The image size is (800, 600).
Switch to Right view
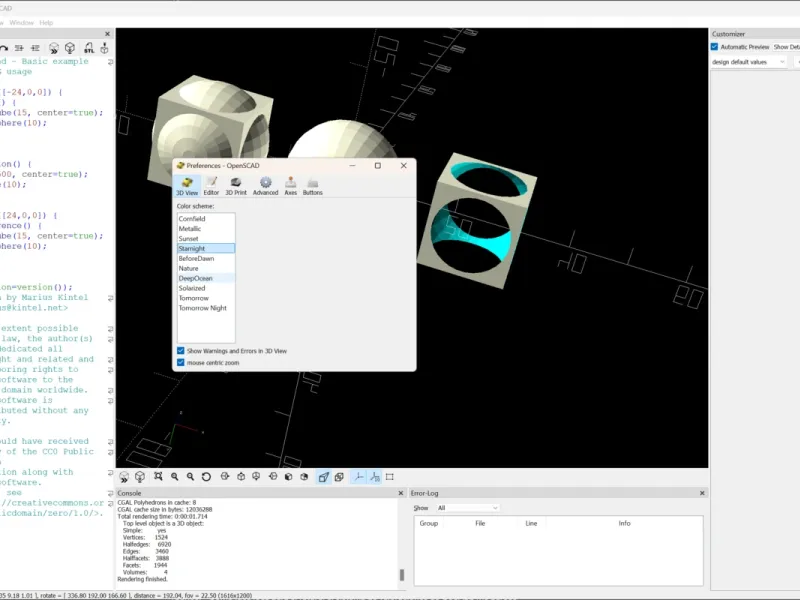(x=224, y=477)
